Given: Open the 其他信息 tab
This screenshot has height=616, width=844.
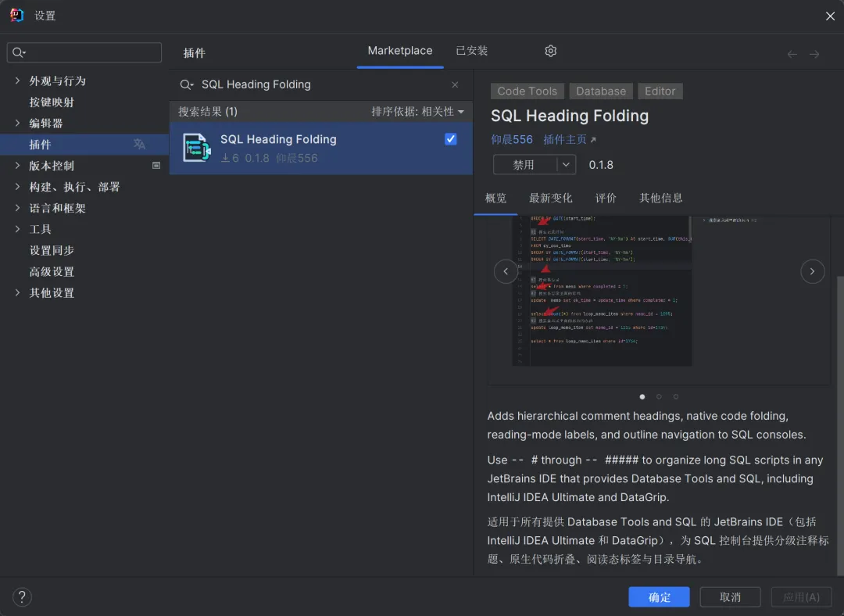Looking at the screenshot, I should (660, 198).
